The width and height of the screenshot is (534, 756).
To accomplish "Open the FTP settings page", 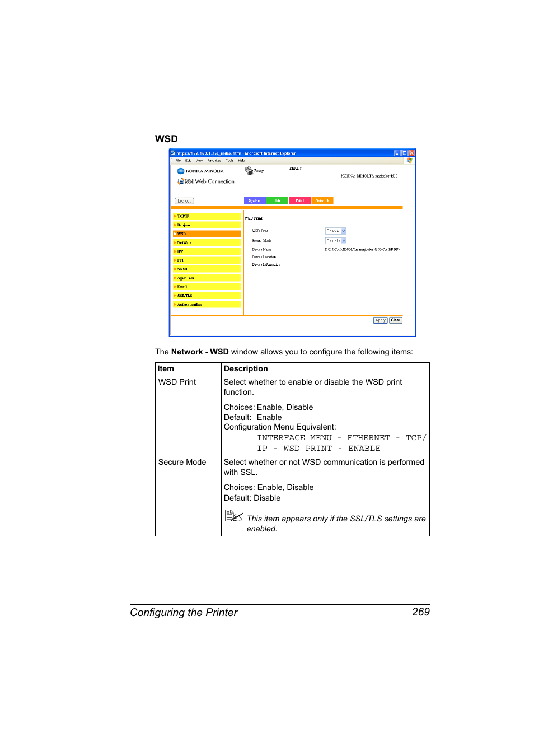I will tap(207, 260).
